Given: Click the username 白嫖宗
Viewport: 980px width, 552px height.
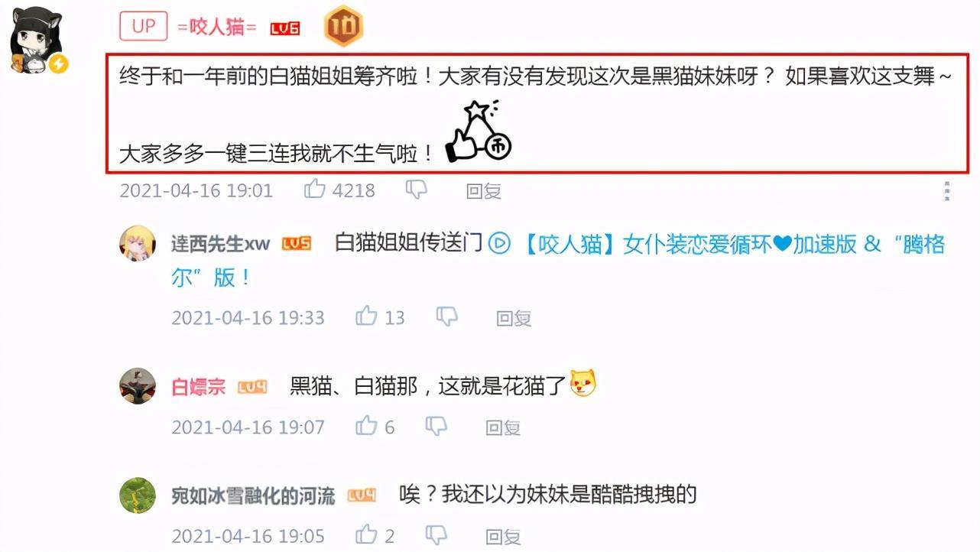Looking at the screenshot, I should 199,388.
